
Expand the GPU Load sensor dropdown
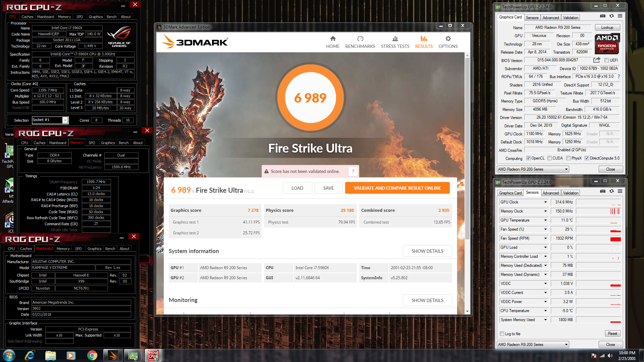[545, 247]
